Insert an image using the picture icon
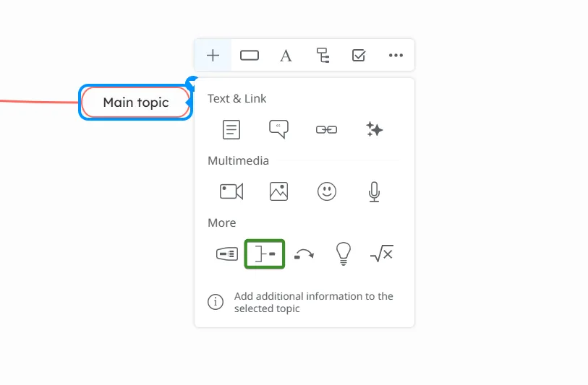This screenshot has width=588, height=385. [x=278, y=191]
